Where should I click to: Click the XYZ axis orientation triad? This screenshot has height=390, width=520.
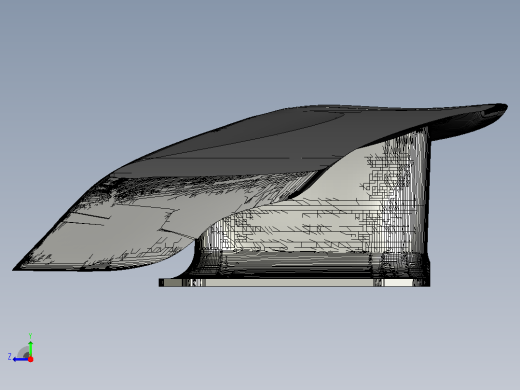pos(21,348)
